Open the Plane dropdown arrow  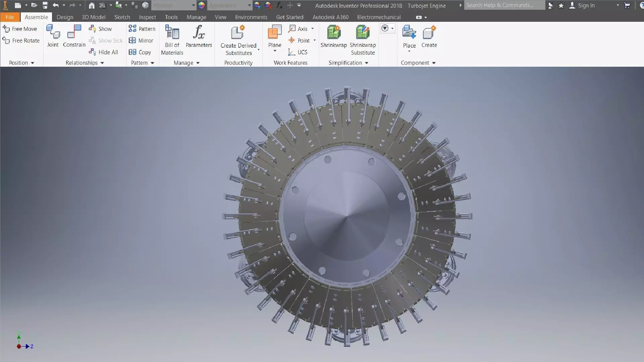coord(275,51)
